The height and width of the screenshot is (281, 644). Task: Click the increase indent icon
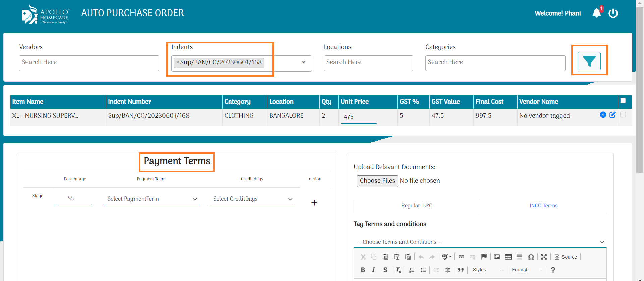pyautogui.click(x=447, y=270)
